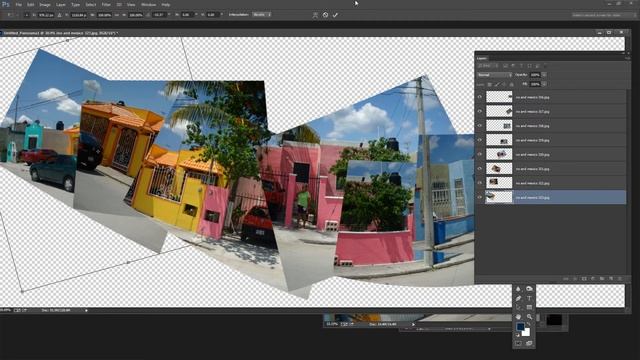Click the rotation angle input field
This screenshot has height=360, width=640.
tap(159, 15)
